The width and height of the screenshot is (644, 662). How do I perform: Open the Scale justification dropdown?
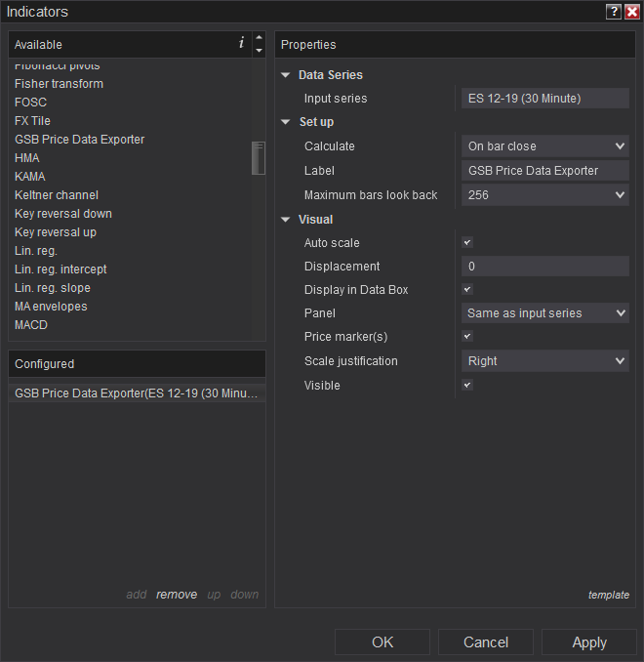pos(544,361)
